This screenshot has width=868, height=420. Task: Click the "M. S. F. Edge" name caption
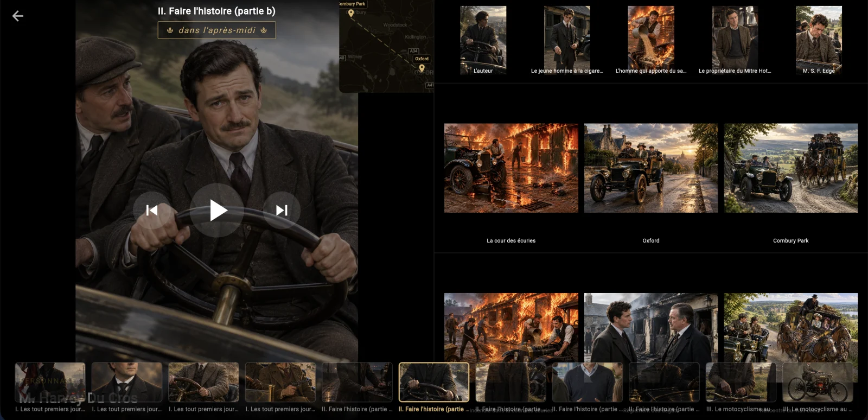pyautogui.click(x=819, y=71)
